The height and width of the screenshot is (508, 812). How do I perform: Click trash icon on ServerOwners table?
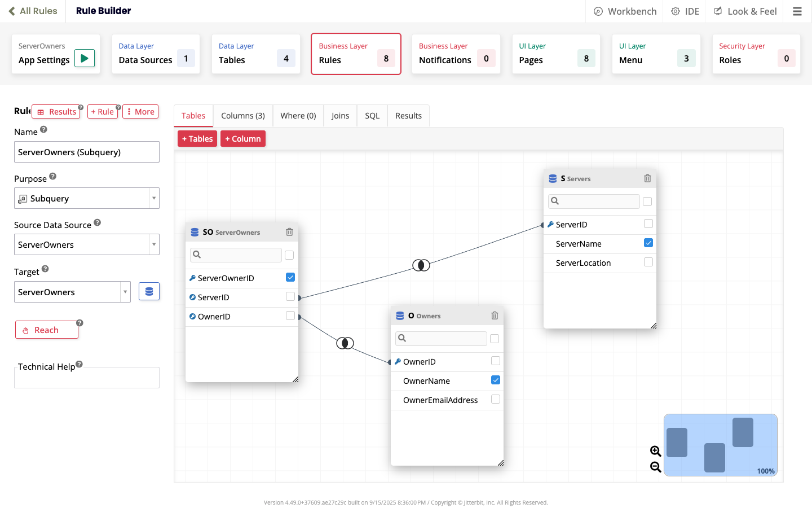(289, 232)
